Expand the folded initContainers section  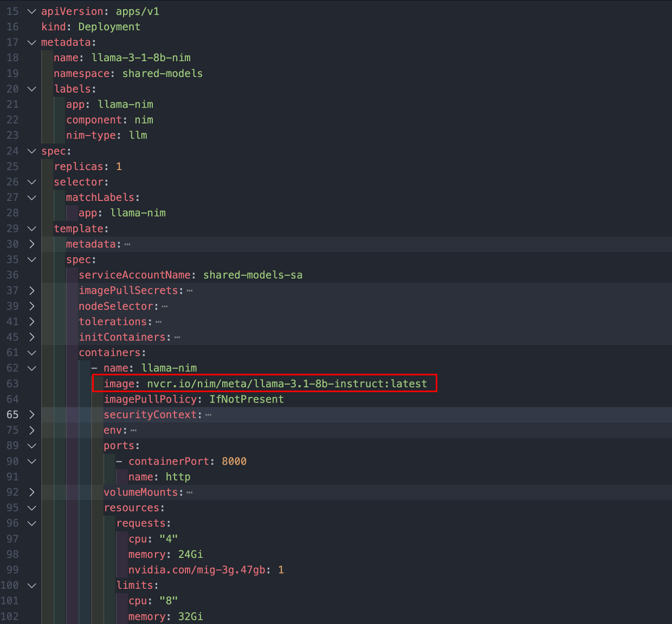click(x=32, y=337)
